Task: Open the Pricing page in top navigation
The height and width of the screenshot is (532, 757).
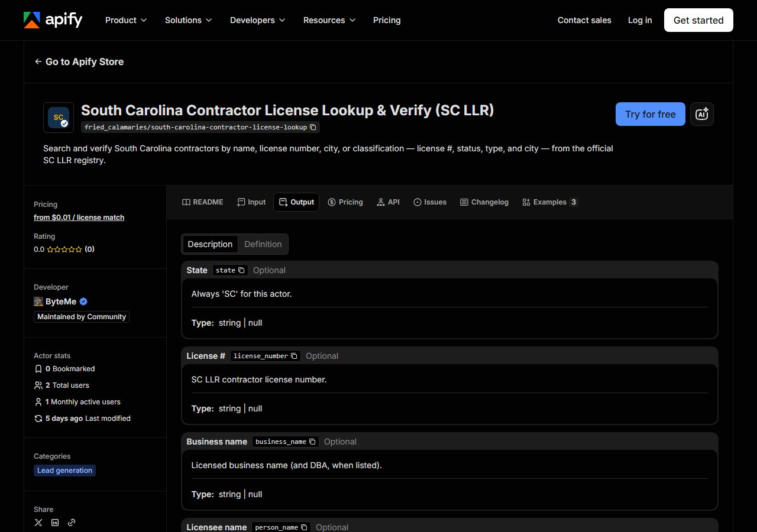Action: point(387,20)
